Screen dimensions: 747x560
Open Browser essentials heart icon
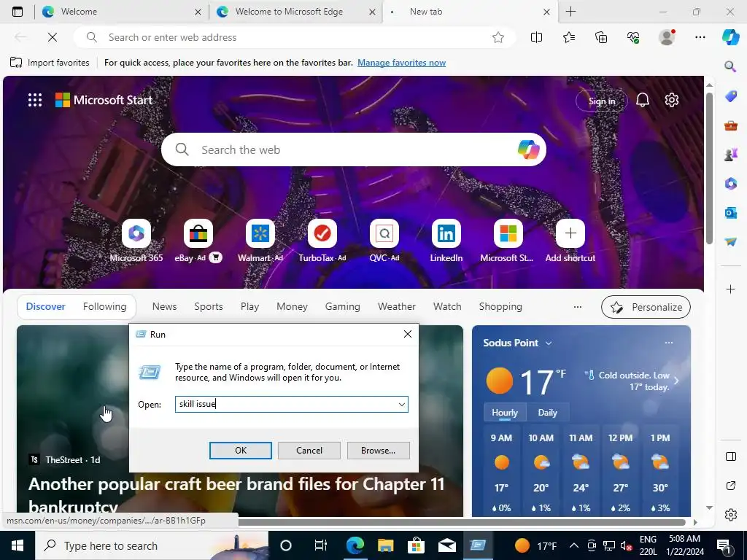pos(633,37)
